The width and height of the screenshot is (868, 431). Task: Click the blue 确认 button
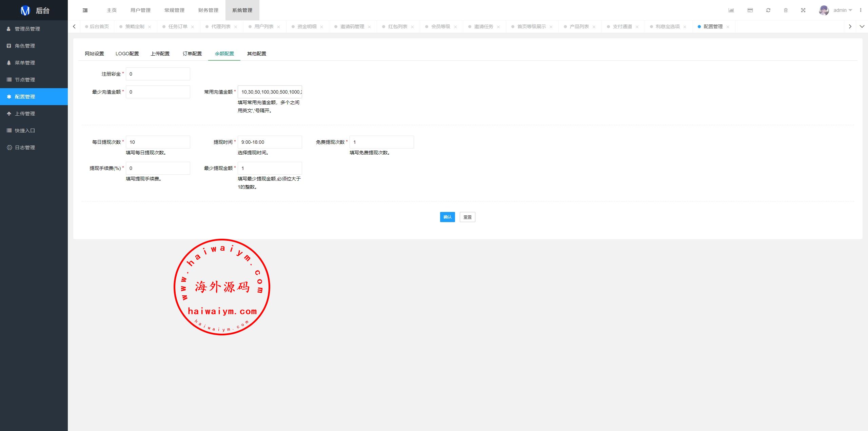pyautogui.click(x=447, y=217)
